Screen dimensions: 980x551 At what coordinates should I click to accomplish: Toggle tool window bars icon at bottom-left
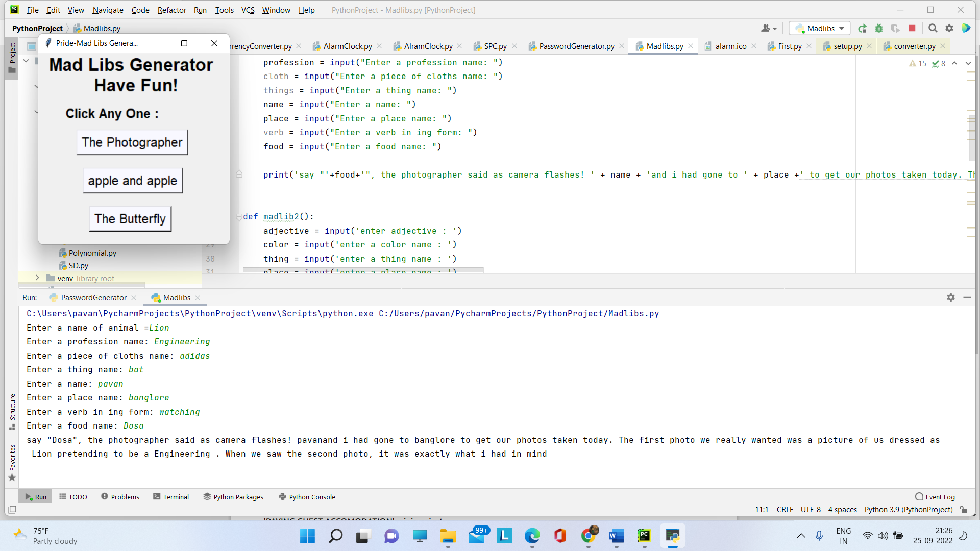[13, 509]
